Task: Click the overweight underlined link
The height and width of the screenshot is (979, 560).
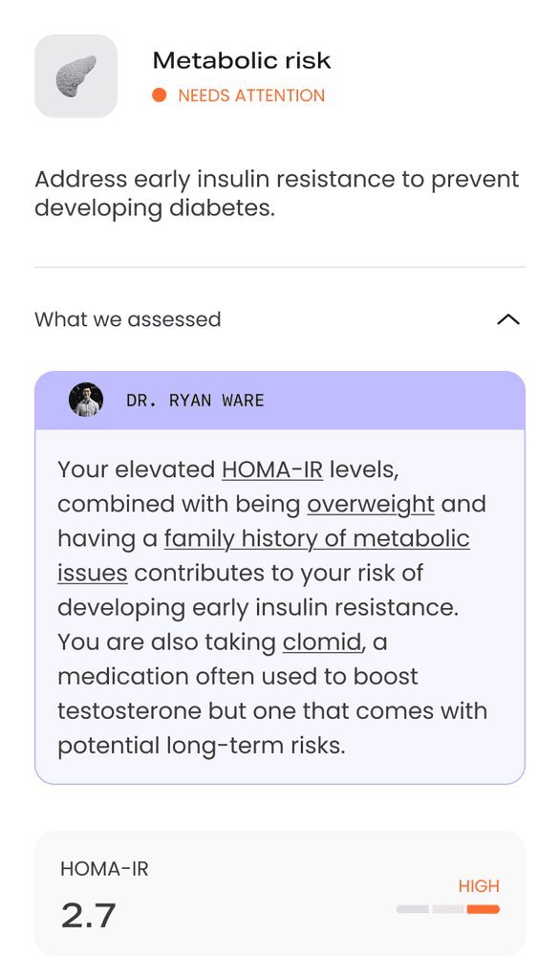Action: 370,504
